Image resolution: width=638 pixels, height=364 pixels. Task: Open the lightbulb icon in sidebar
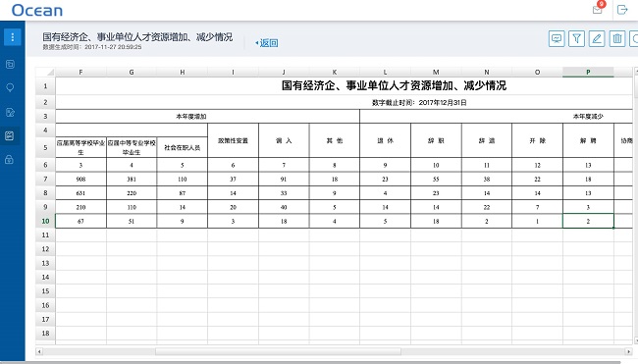coord(10,87)
